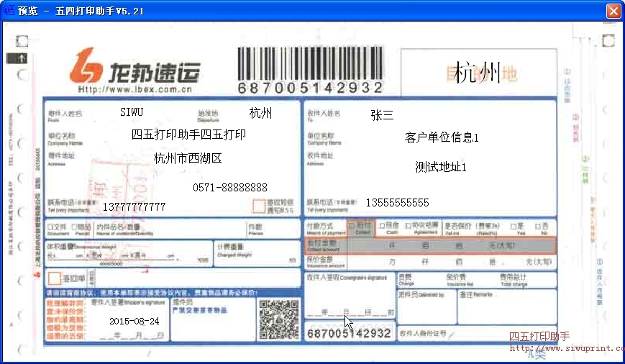Select recipient address '测试地址1'
Screen dimensions: 625x364
click(440, 167)
